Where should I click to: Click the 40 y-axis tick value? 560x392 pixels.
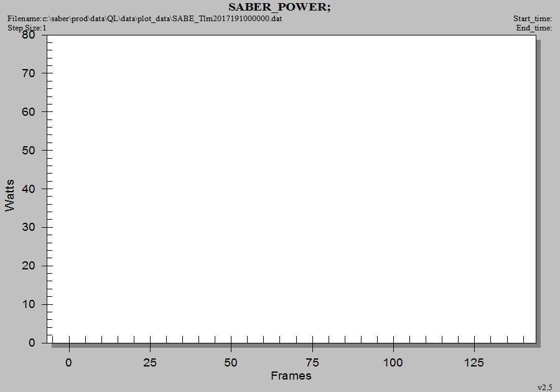click(29, 189)
